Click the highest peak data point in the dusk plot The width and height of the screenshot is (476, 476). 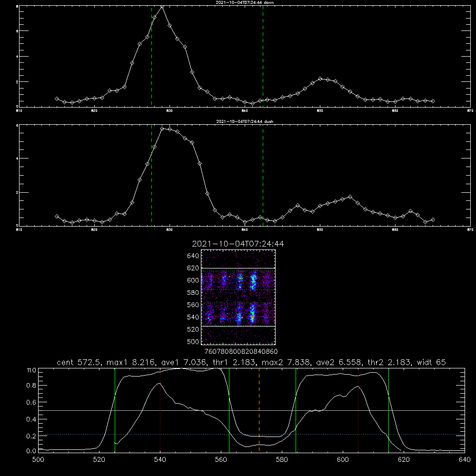(x=162, y=129)
